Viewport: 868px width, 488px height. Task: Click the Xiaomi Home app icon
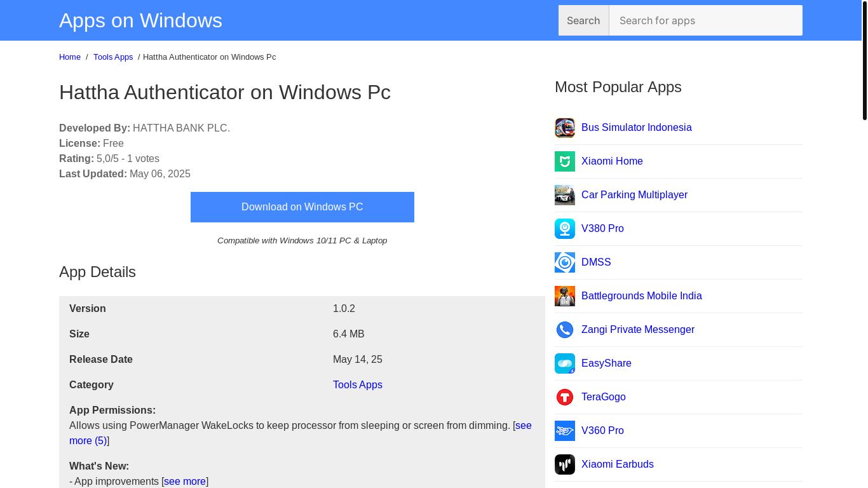(x=565, y=161)
